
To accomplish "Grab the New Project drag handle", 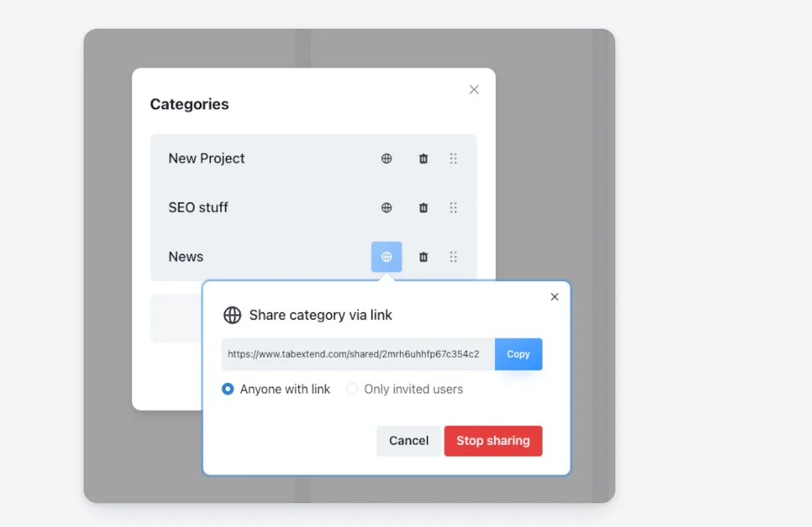I will 453,159.
